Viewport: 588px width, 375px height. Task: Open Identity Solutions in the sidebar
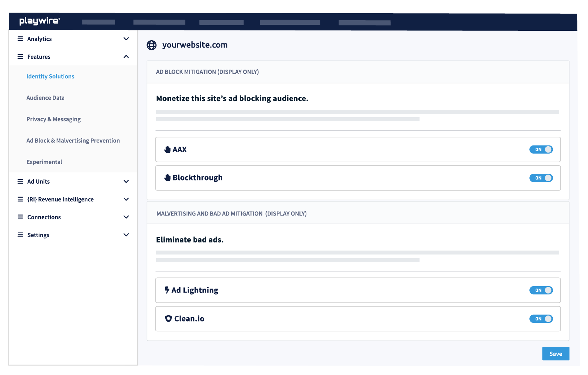pyautogui.click(x=50, y=76)
